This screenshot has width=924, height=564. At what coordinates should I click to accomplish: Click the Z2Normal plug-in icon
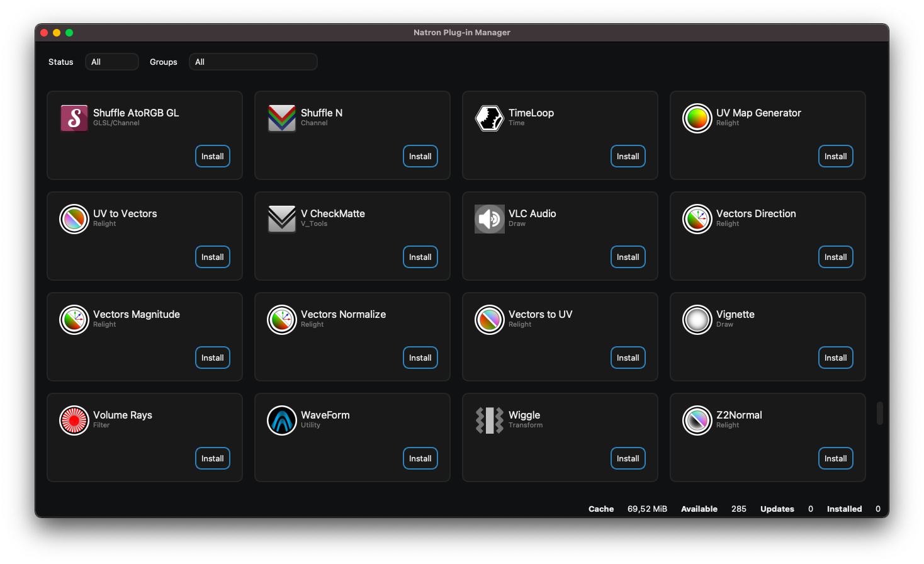697,420
